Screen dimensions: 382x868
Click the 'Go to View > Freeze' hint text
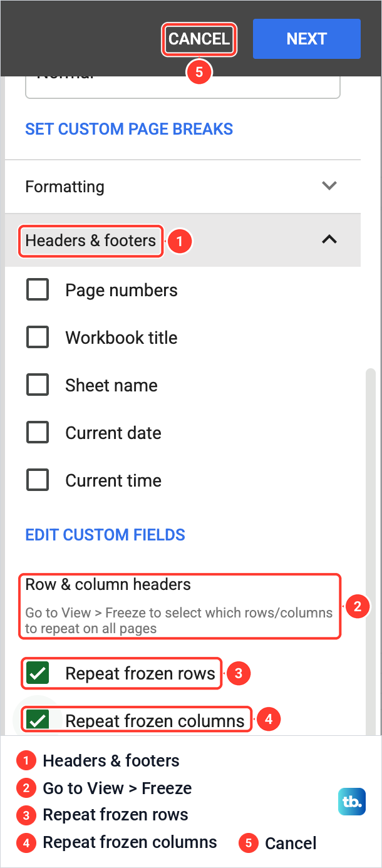pyautogui.click(x=179, y=621)
